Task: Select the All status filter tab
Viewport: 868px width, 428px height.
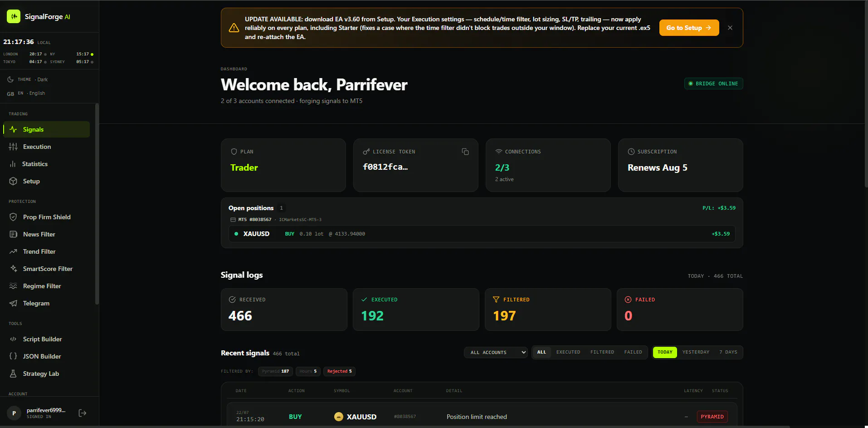Action: click(x=541, y=352)
